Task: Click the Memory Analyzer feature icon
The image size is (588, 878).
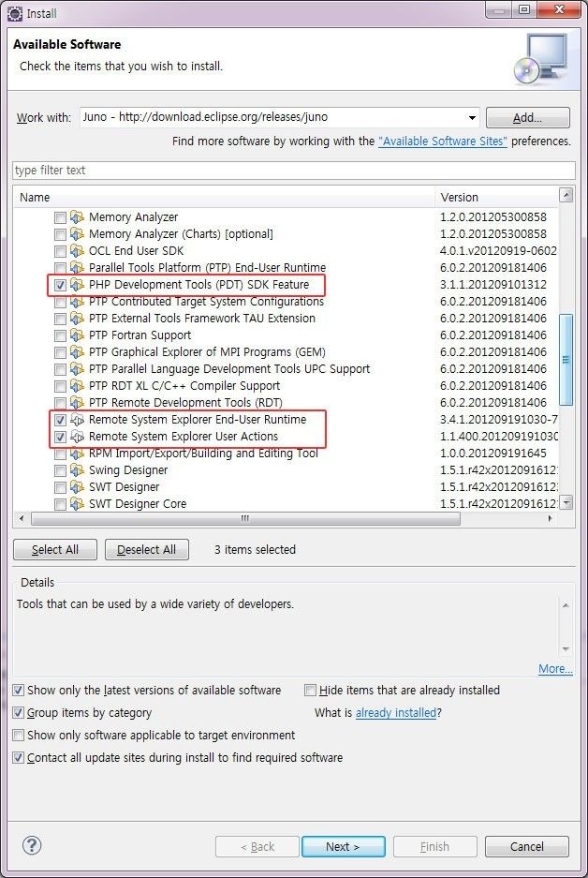Action: click(77, 217)
